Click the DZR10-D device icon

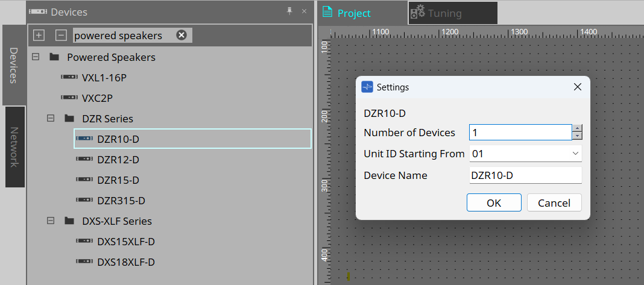click(x=84, y=139)
